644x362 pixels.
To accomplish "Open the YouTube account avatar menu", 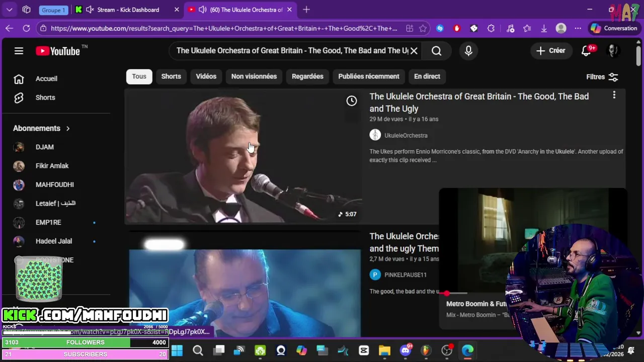I will tap(613, 51).
